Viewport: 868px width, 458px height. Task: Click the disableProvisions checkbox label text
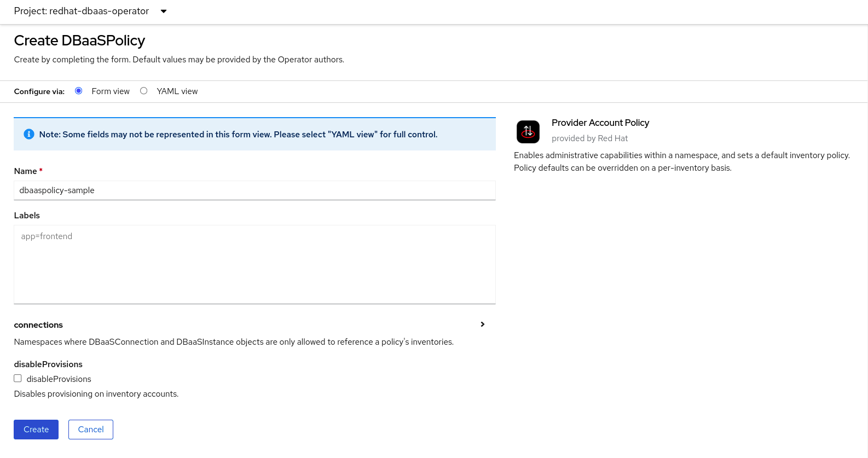(59, 379)
